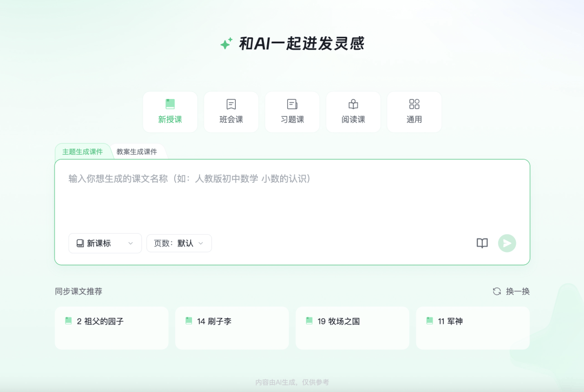Open the 19 牧场之国 lesson card

pyautogui.click(x=352, y=328)
